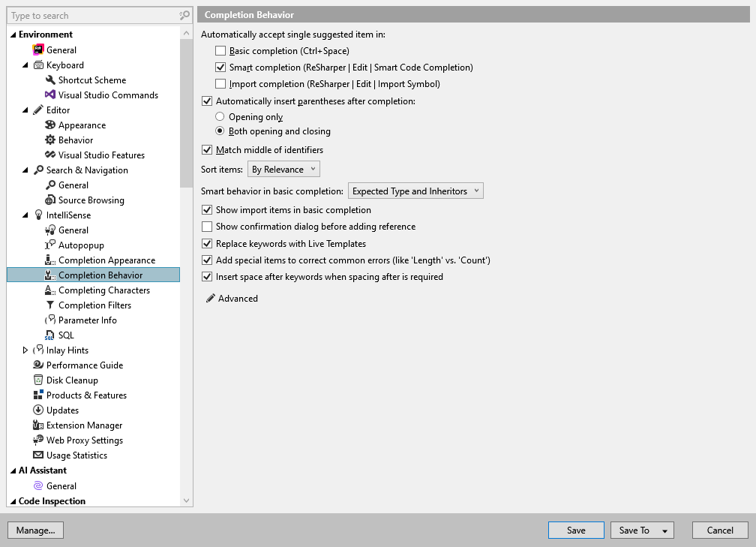Check show confirmation dialog before adding reference

[207, 227]
